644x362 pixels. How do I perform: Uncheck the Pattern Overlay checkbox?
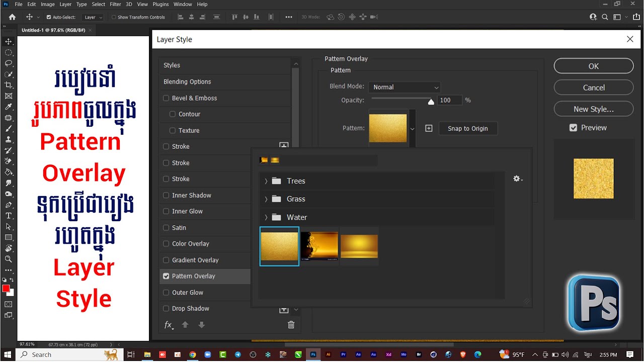166,276
